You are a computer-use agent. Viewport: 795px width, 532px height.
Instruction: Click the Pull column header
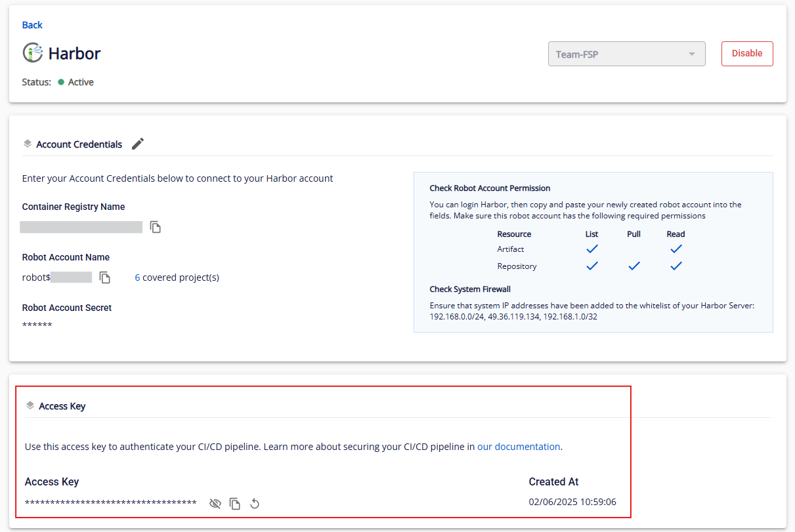click(x=634, y=234)
